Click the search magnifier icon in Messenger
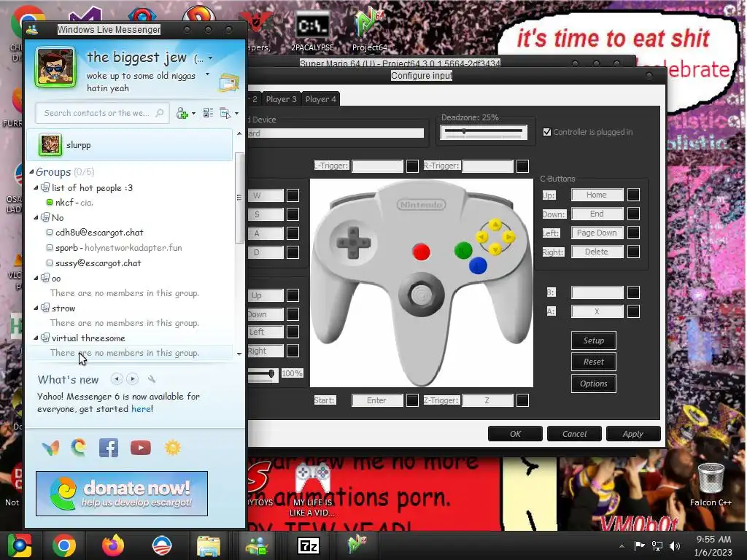The image size is (747, 560). pyautogui.click(x=160, y=113)
